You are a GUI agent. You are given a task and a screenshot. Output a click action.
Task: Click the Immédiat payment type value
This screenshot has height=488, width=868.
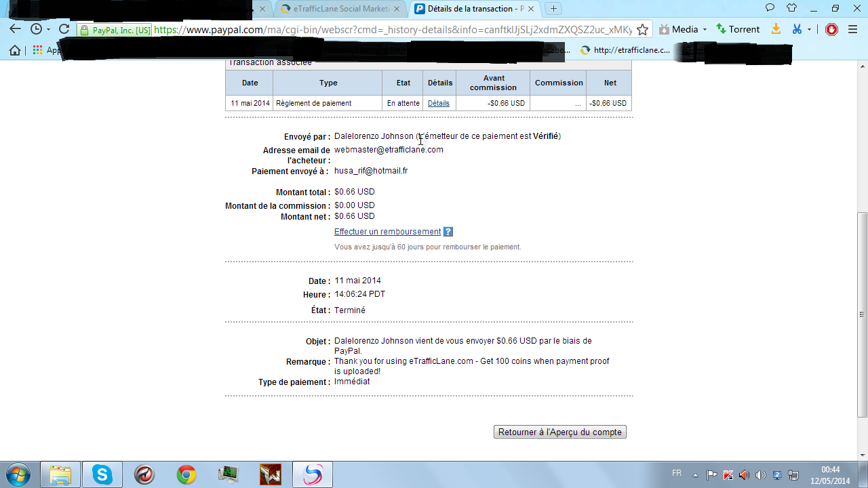(x=352, y=382)
